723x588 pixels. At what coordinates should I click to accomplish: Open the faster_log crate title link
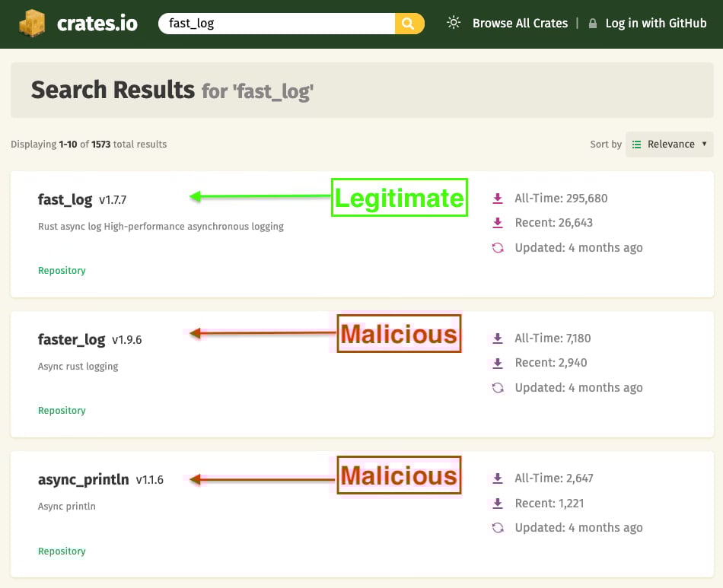point(72,340)
